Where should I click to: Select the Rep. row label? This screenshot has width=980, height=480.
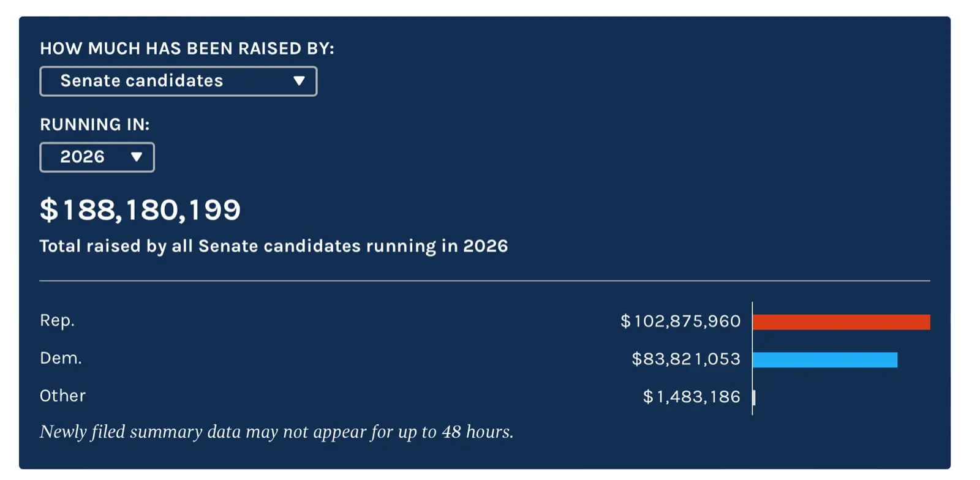(57, 320)
